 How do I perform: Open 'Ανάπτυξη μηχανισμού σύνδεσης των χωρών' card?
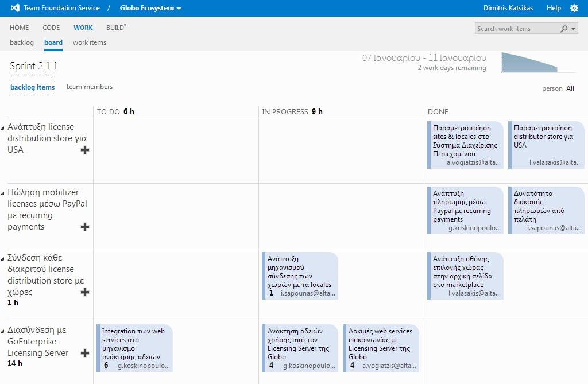pyautogui.click(x=300, y=276)
